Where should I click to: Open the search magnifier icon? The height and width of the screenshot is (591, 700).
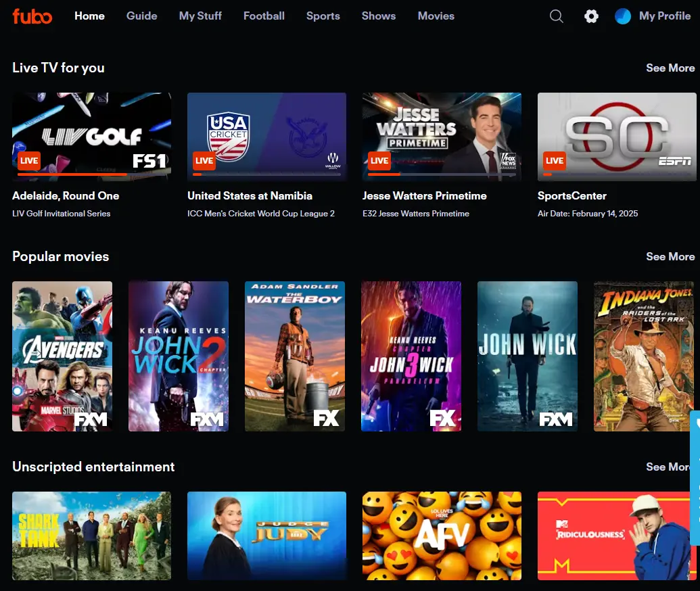tap(556, 16)
